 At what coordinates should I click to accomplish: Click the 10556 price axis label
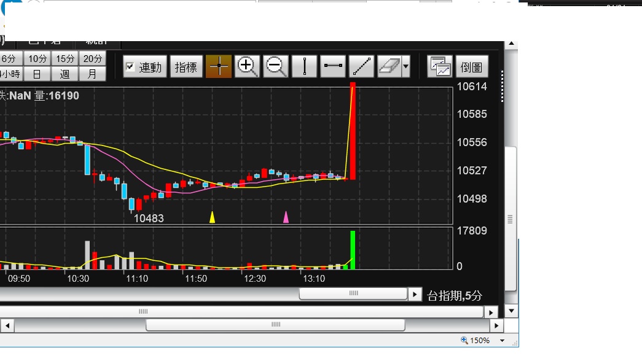[x=472, y=142]
